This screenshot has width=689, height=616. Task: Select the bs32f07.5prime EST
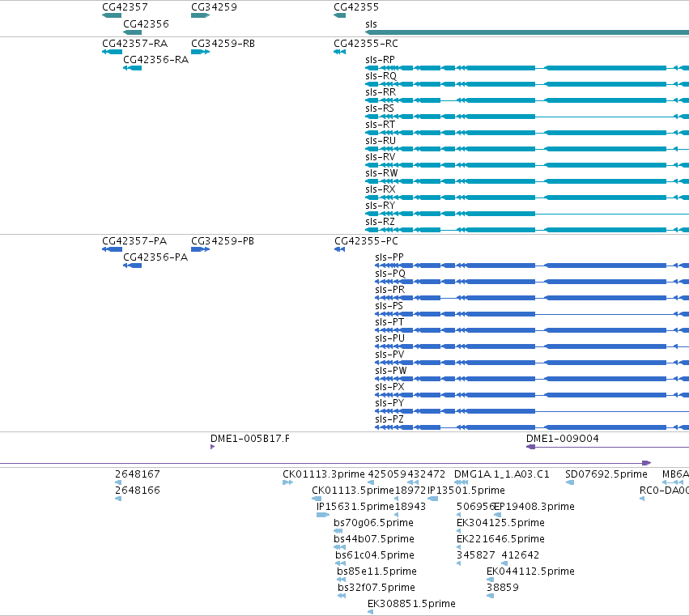342,597
